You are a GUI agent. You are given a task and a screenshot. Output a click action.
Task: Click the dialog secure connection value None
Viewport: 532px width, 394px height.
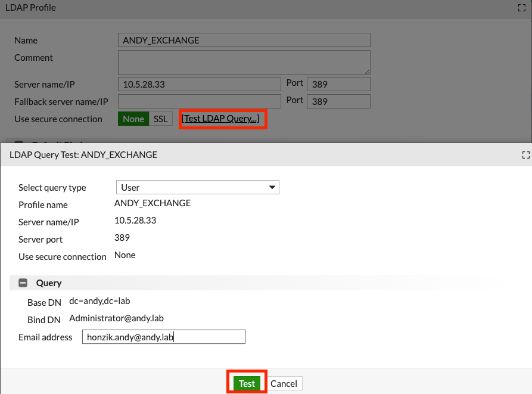point(125,255)
